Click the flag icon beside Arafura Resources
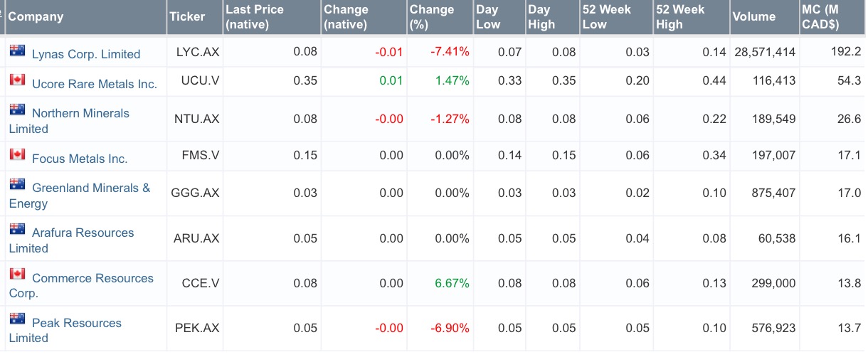The width and height of the screenshot is (868, 362). pos(17,229)
